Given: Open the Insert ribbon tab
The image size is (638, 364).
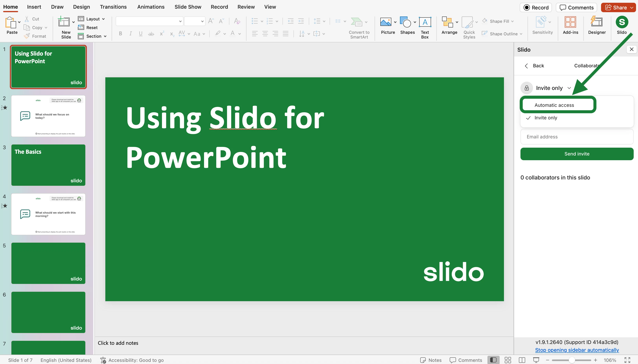Looking at the screenshot, I should tap(34, 7).
